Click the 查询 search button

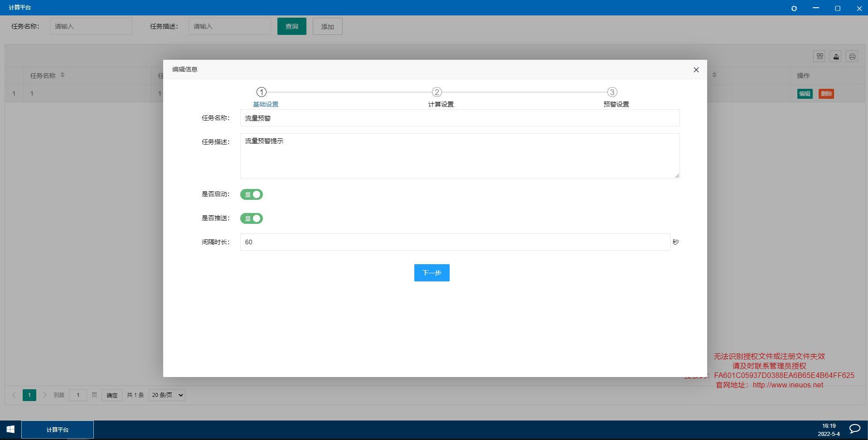point(291,26)
